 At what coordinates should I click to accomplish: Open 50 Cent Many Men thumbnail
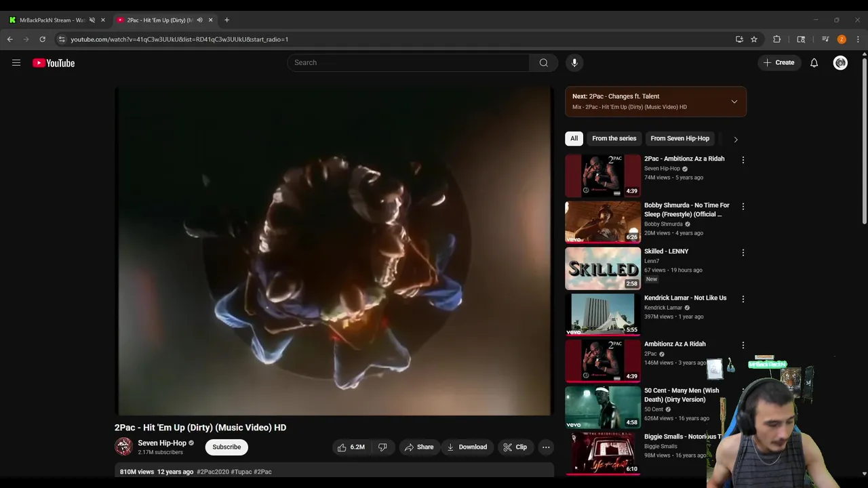603,407
